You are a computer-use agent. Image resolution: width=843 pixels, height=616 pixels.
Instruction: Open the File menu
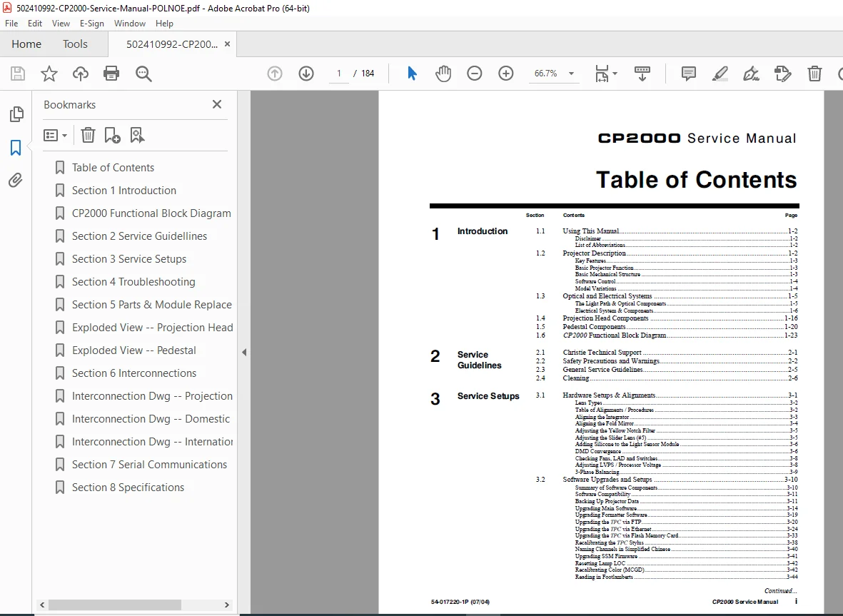11,24
